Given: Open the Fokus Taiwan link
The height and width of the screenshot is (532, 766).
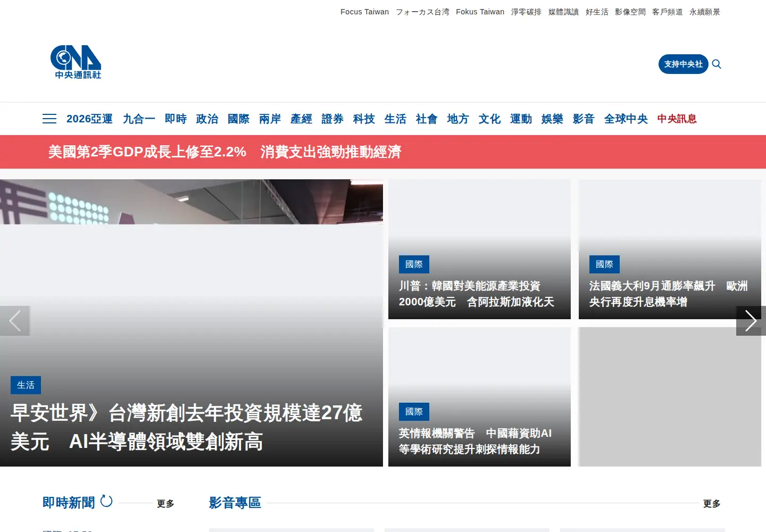Looking at the screenshot, I should [480, 12].
